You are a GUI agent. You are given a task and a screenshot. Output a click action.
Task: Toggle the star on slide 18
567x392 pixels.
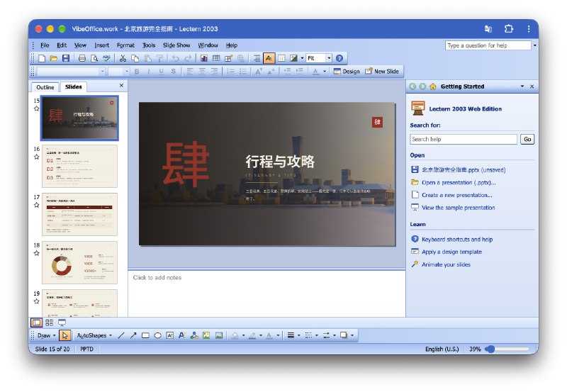click(x=37, y=253)
